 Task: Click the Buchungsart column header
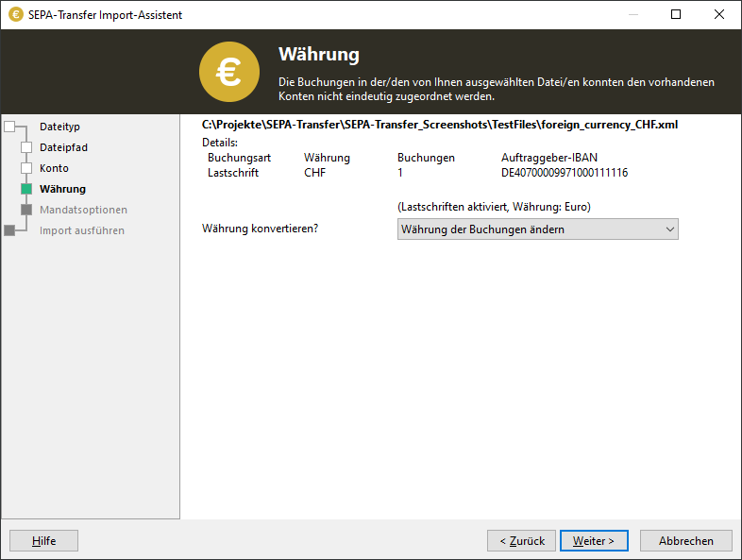pos(239,158)
